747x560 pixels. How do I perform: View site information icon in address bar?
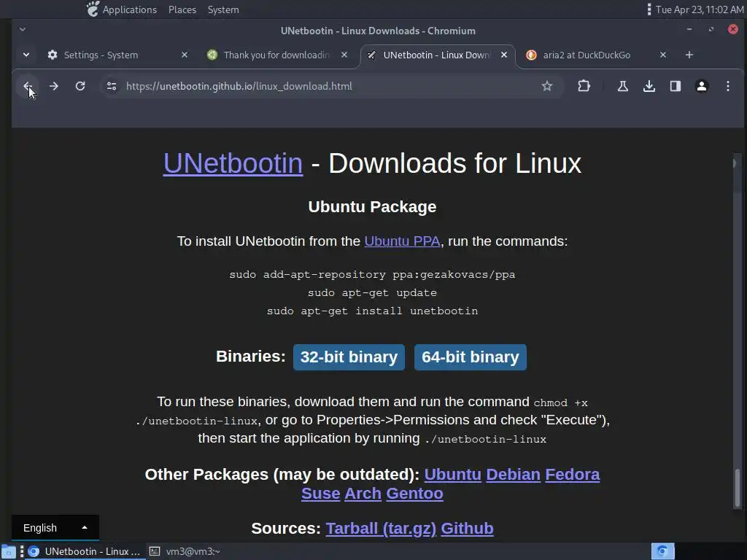point(112,86)
